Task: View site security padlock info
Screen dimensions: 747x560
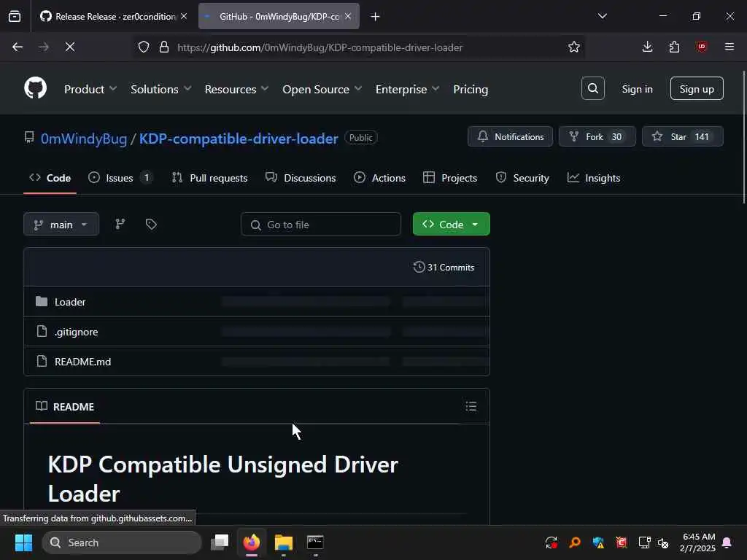Action: 164,47
